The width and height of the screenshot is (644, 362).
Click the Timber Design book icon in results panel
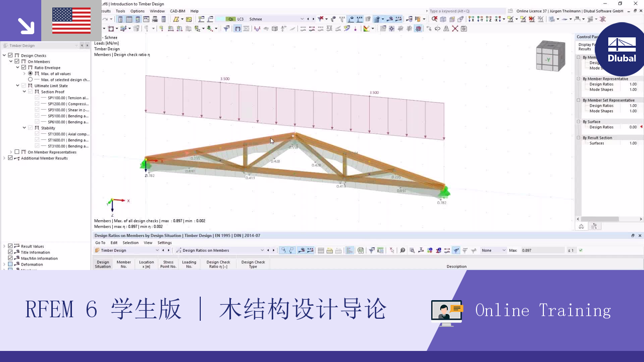(x=97, y=250)
